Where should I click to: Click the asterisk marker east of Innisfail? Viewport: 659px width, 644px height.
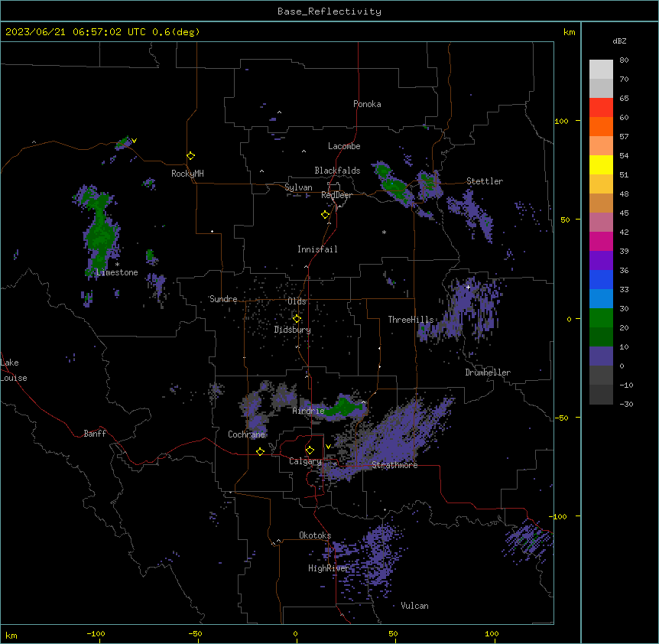pyautogui.click(x=384, y=232)
